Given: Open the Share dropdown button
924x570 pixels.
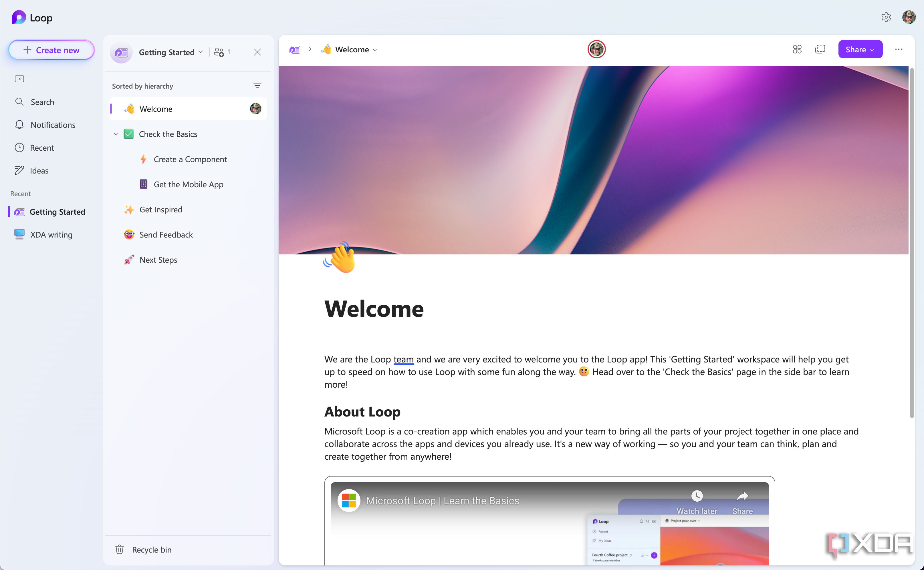Looking at the screenshot, I should pos(860,49).
